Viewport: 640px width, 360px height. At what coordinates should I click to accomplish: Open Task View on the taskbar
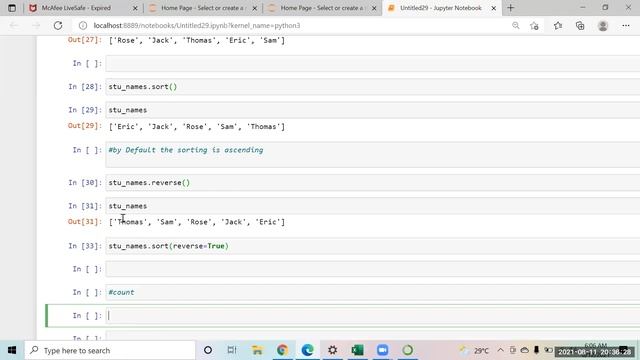click(x=232, y=350)
